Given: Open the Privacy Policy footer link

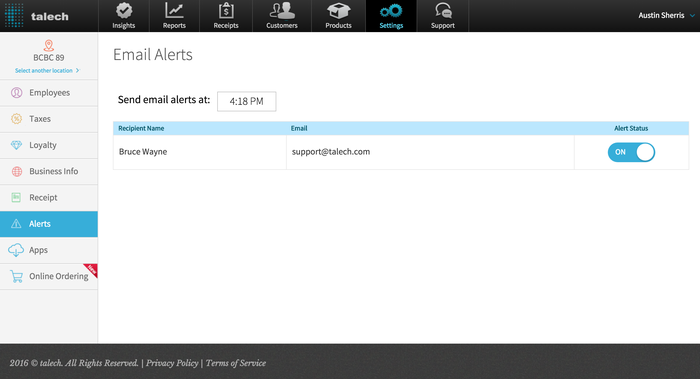Looking at the screenshot, I should click(172, 363).
